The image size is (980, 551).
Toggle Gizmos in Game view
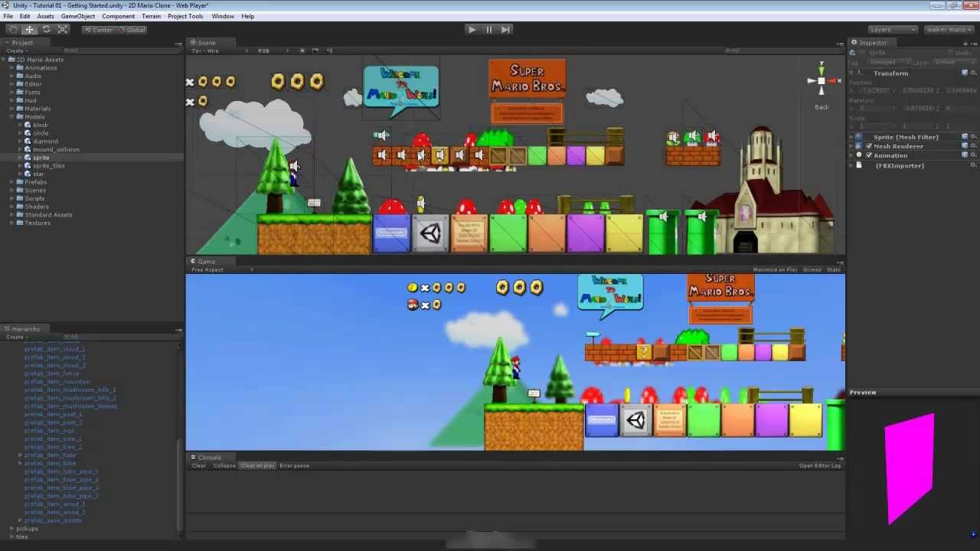(812, 269)
